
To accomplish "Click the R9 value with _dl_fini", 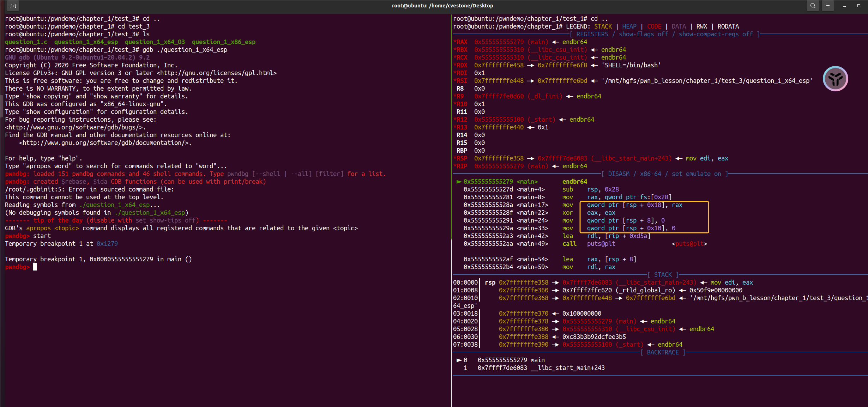I will tap(518, 96).
